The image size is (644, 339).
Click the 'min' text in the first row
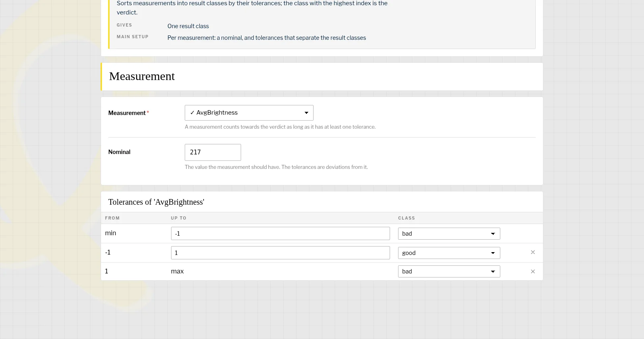point(110,233)
